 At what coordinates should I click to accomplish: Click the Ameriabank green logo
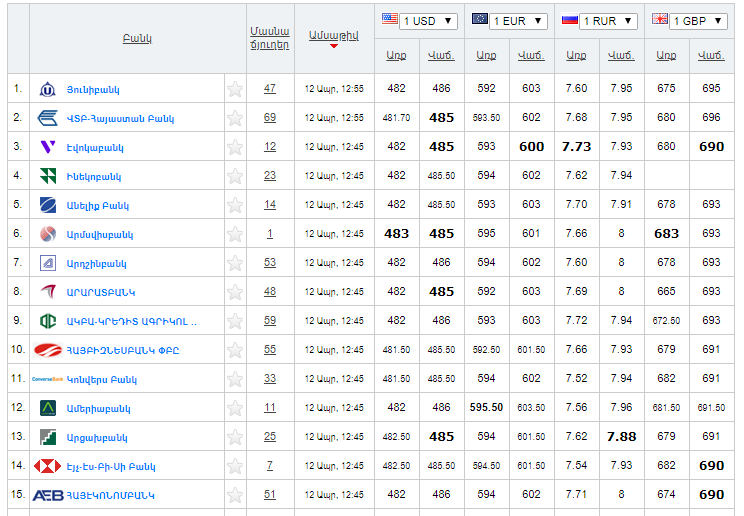(47, 408)
